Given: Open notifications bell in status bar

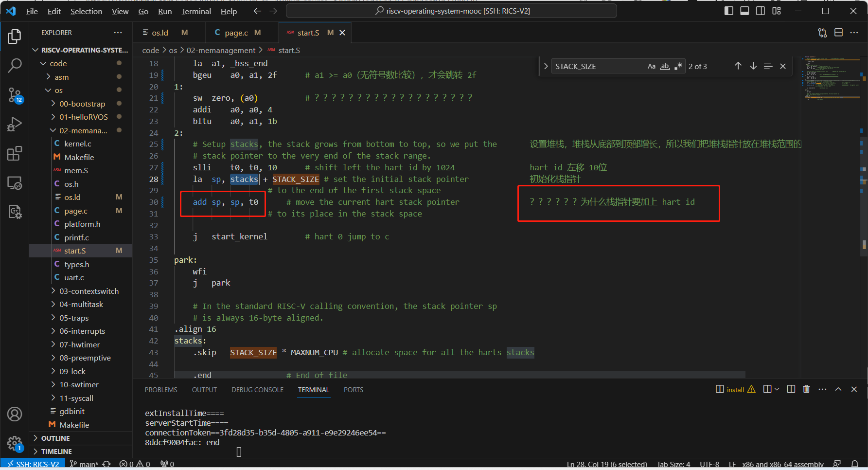Looking at the screenshot, I should click(x=854, y=464).
